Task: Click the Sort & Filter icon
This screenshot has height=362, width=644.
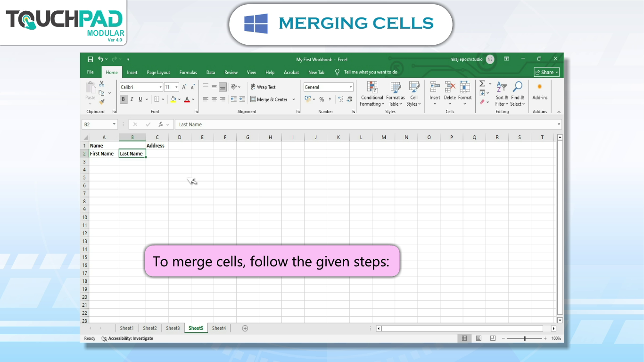Action: [502, 87]
